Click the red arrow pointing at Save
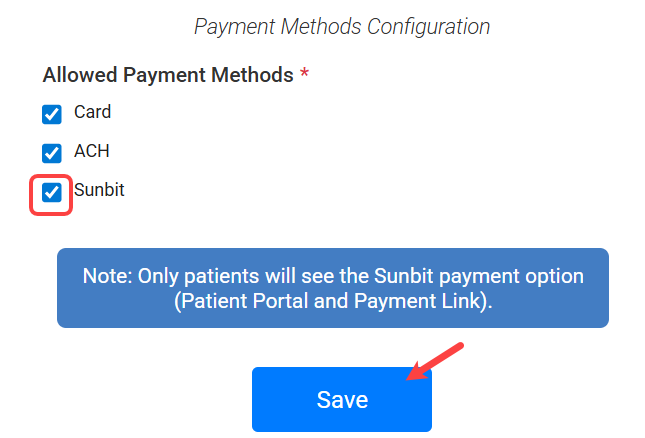 438,361
